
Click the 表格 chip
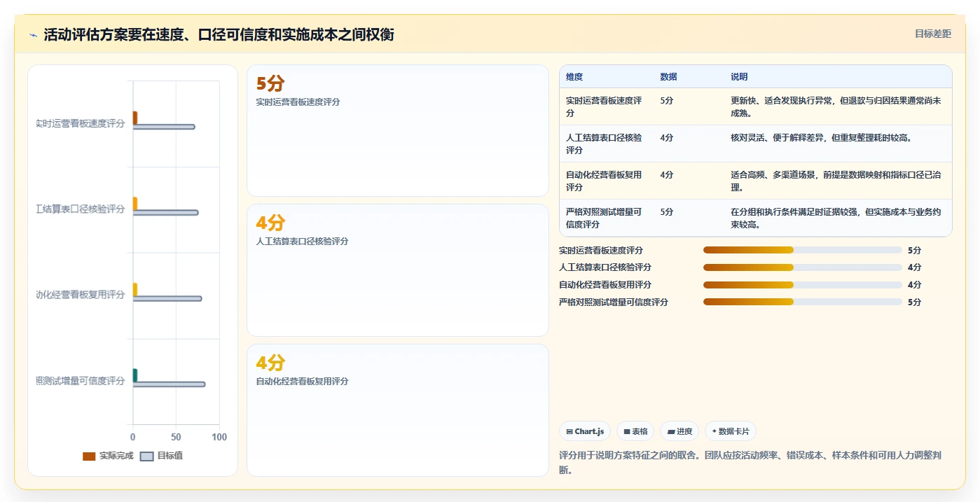coord(635,431)
